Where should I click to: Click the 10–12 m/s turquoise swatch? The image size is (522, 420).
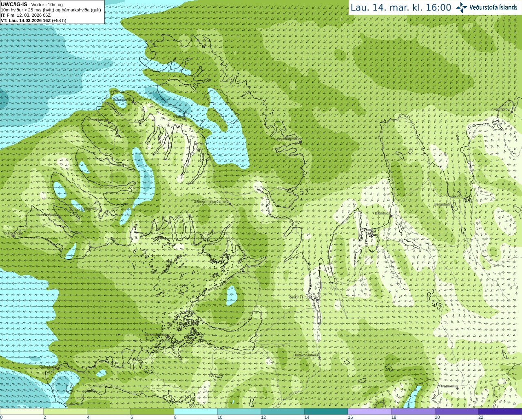[x=239, y=411]
